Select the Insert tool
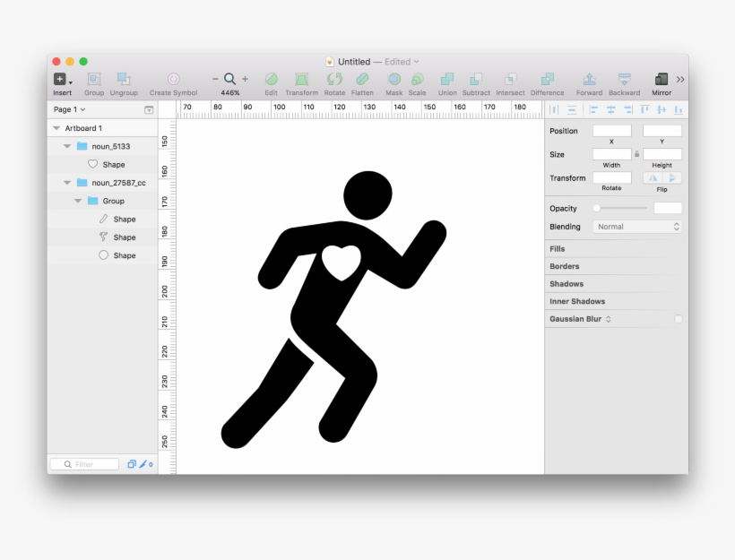This screenshot has width=735, height=560. [59, 79]
